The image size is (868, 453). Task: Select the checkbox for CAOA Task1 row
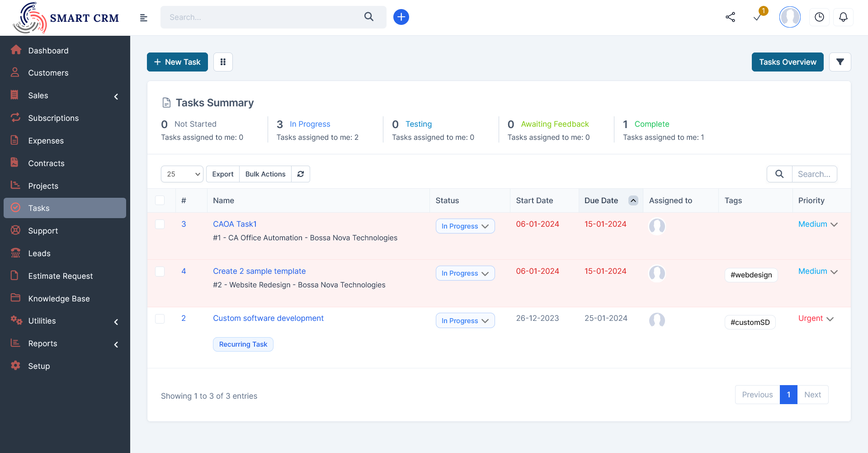(x=160, y=224)
